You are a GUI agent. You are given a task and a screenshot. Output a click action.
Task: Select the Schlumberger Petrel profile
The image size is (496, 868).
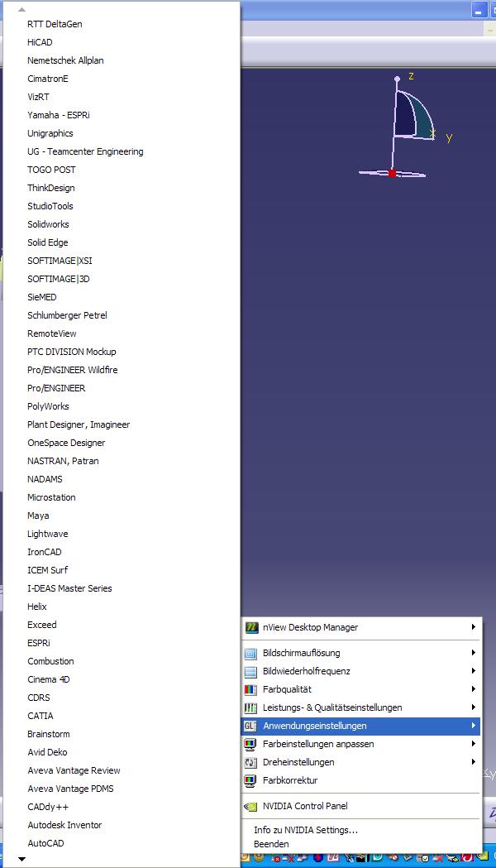(67, 315)
